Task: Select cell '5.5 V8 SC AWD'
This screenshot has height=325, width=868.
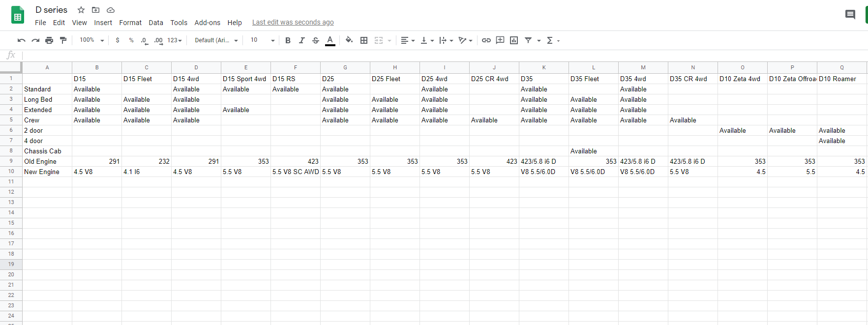Action: (x=296, y=172)
